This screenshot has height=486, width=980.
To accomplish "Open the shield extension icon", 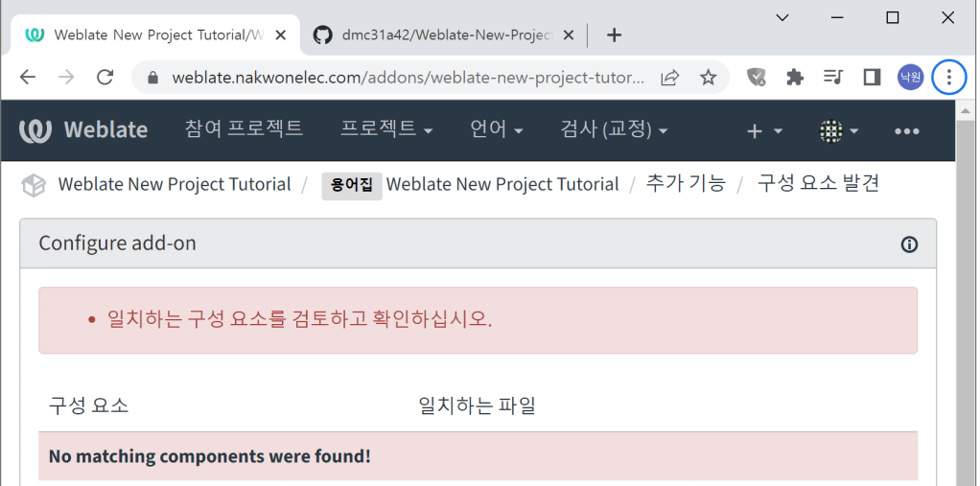I will (x=757, y=78).
